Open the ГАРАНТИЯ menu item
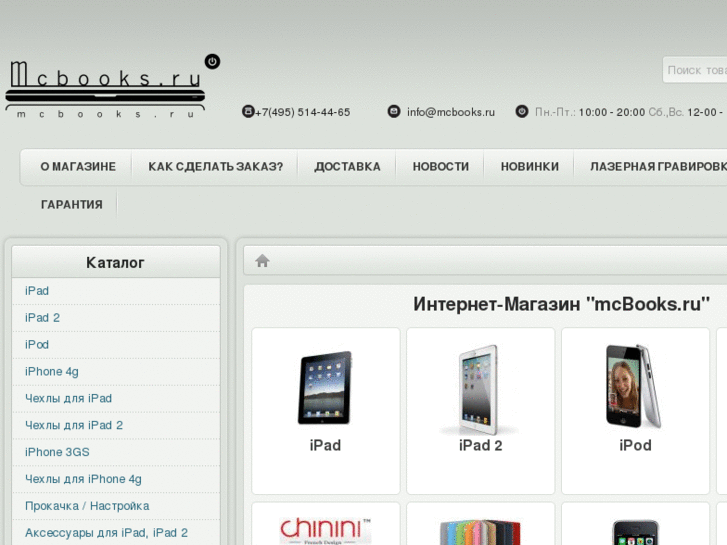 [x=72, y=205]
